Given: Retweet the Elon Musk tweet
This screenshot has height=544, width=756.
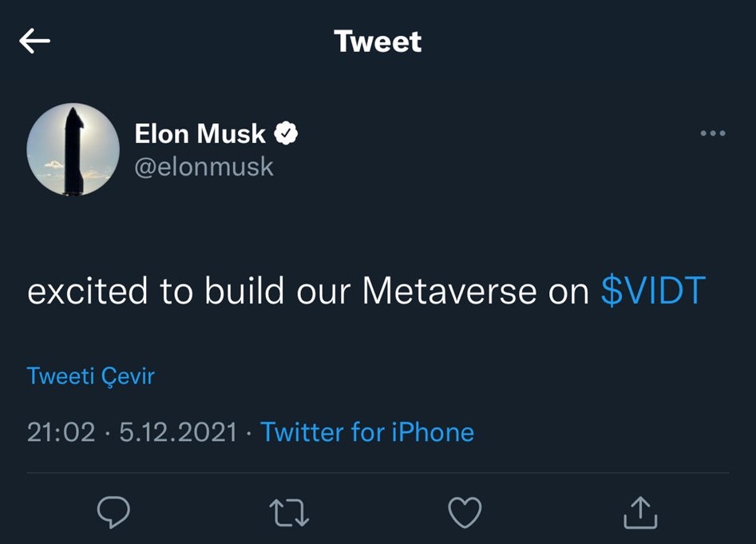Looking at the screenshot, I should click(x=289, y=512).
